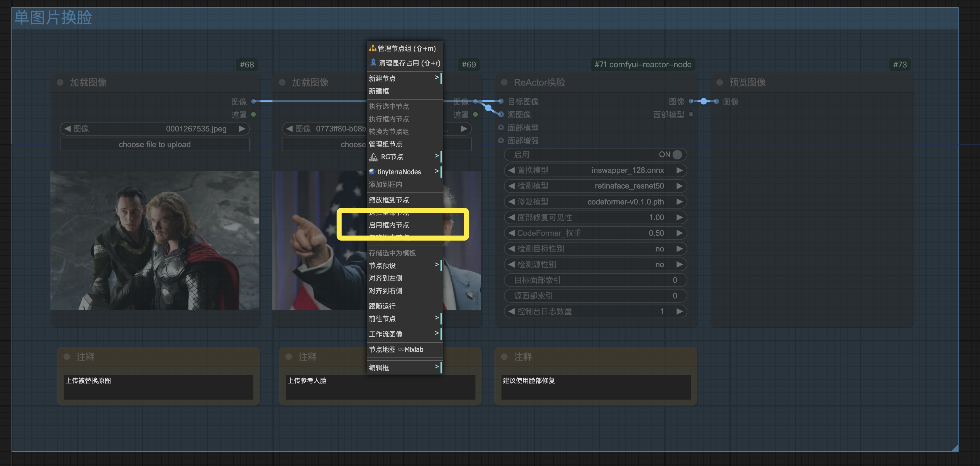The width and height of the screenshot is (980, 466).
Task: Choose 对齐到左侧 from context menu
Action: (x=385, y=278)
